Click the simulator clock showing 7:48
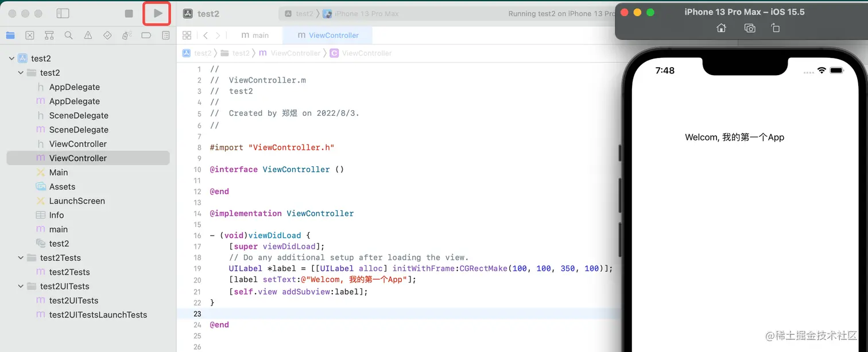 665,71
